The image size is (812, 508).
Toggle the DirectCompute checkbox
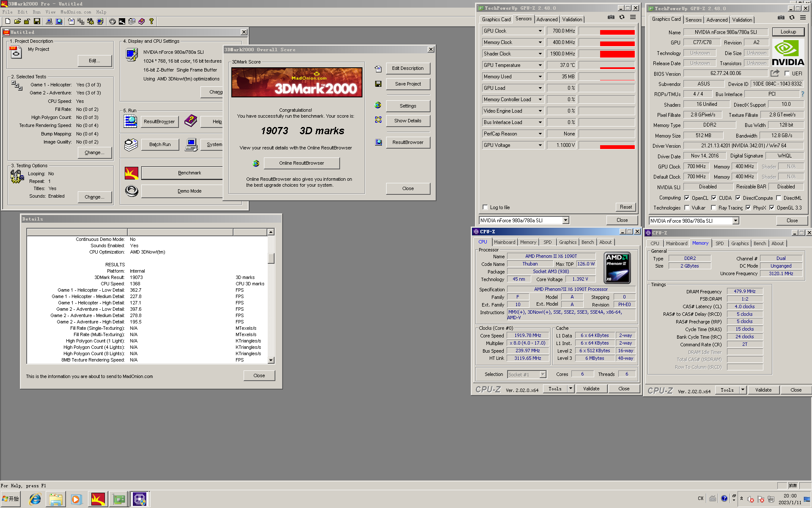coord(738,198)
